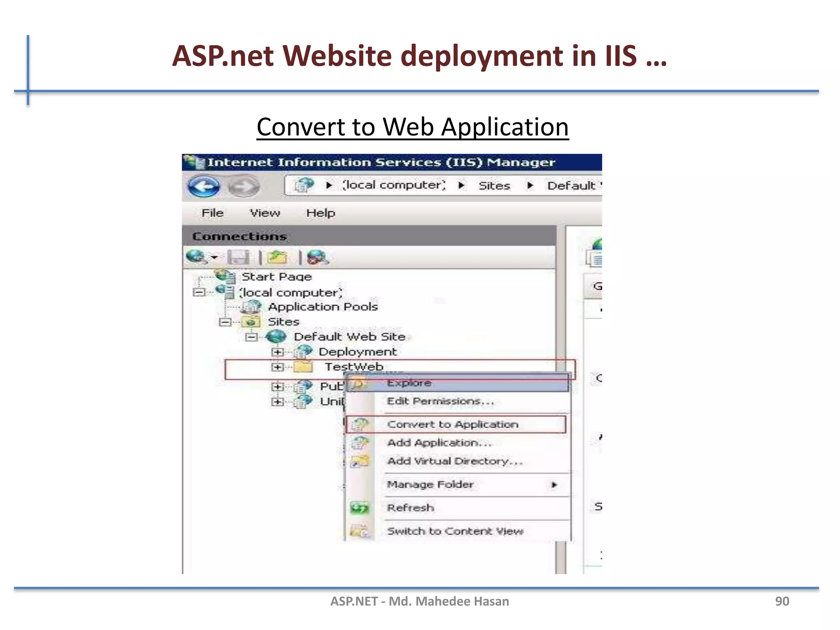840x630 pixels.
Task: Click the Add Application globe icon in menu
Action: coord(360,443)
